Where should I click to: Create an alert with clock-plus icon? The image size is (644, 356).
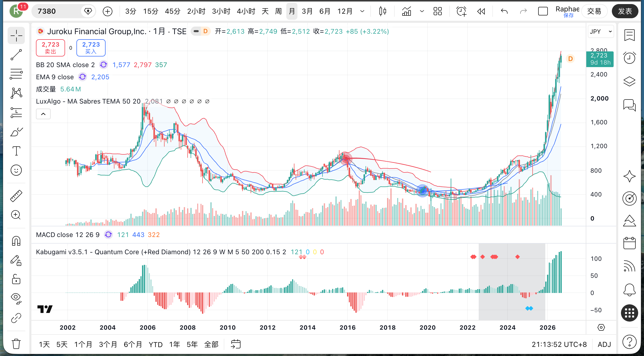pos(461,11)
